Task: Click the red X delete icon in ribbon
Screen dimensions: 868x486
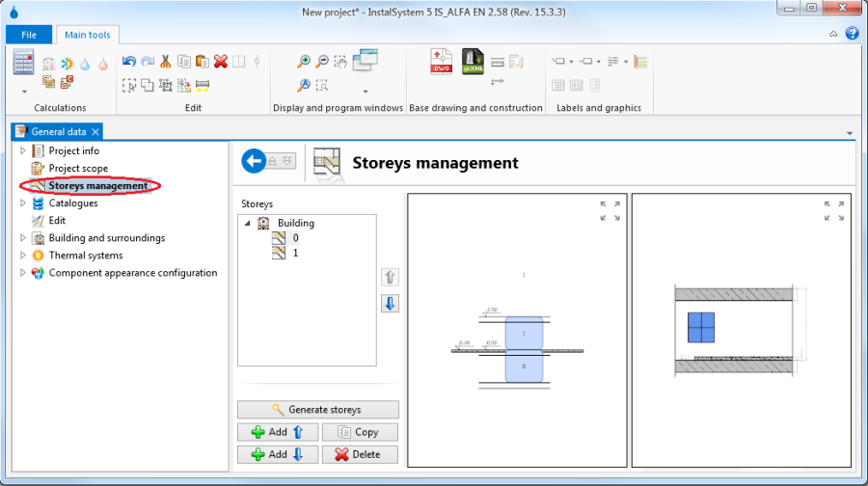Action: (221, 62)
